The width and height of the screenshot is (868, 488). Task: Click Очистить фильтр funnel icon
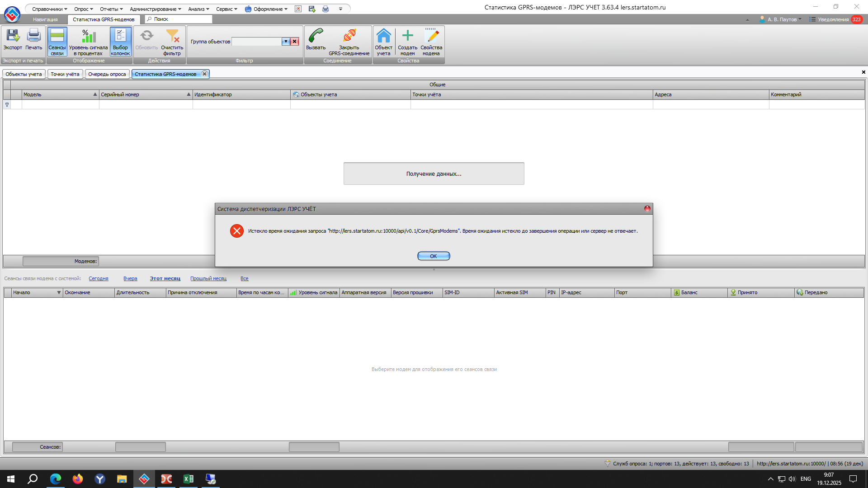tap(172, 40)
